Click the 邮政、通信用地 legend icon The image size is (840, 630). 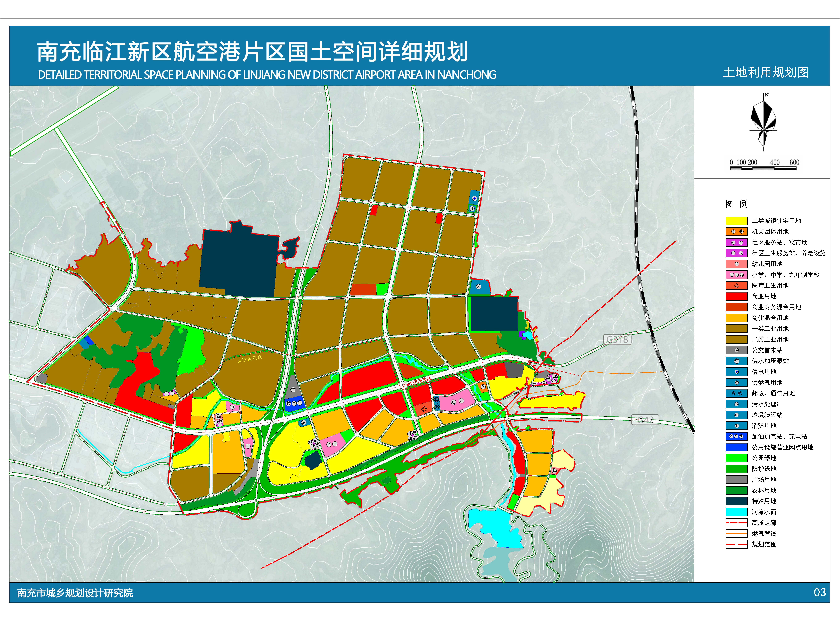click(736, 393)
